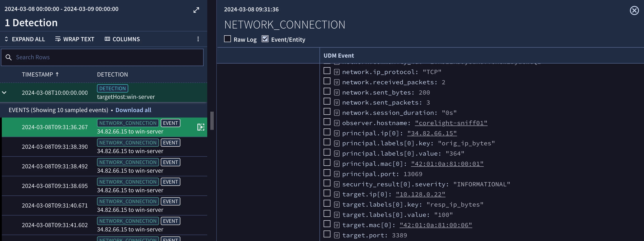Expand the detection panel to full screen

click(196, 10)
